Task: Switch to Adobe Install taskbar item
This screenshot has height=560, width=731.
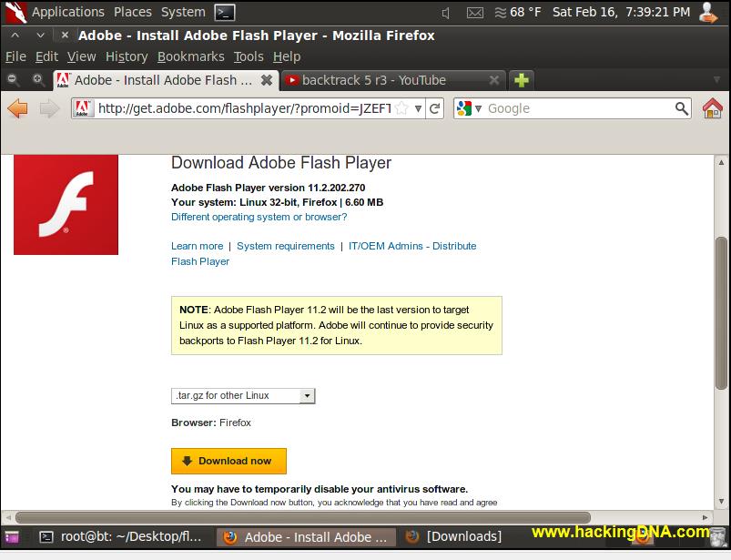Action: (x=306, y=537)
